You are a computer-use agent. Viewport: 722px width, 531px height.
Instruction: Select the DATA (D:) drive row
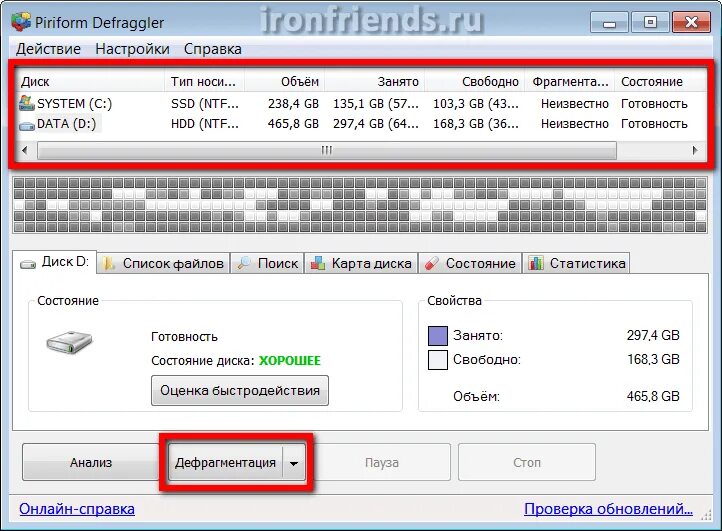(361, 124)
